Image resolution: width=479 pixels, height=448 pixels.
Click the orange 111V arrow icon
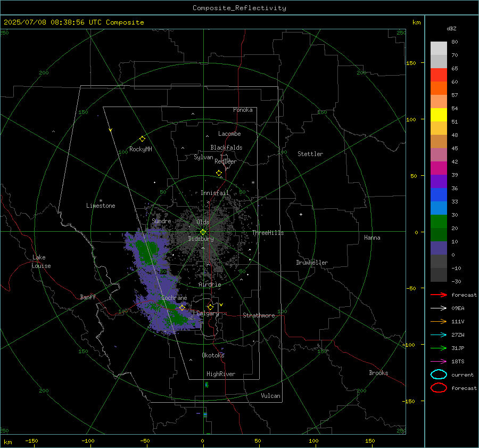(439, 321)
